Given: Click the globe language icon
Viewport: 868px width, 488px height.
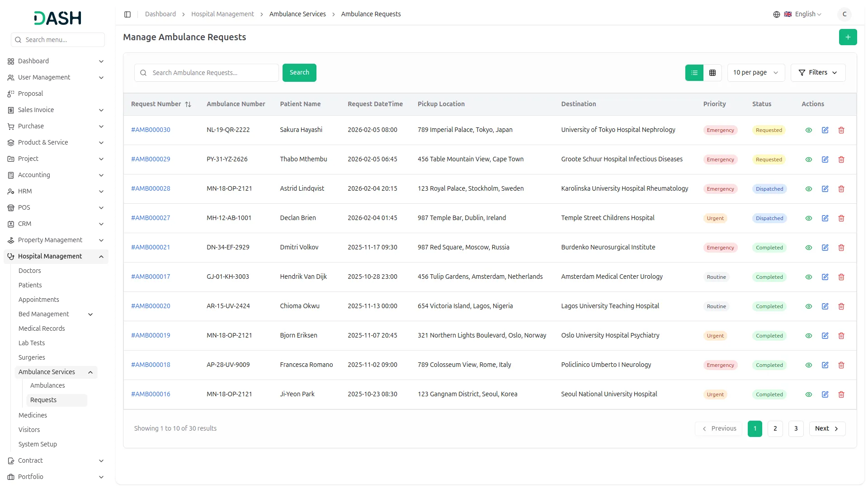Looking at the screenshot, I should 777,14.
